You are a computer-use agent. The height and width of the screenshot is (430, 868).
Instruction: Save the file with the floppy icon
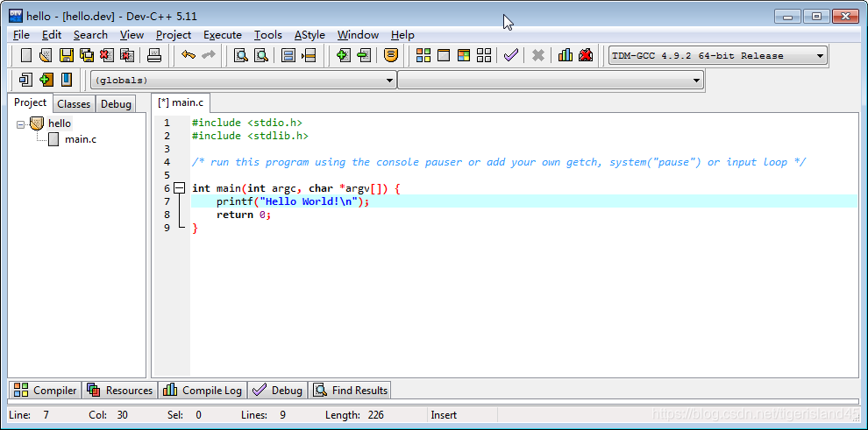[x=67, y=55]
